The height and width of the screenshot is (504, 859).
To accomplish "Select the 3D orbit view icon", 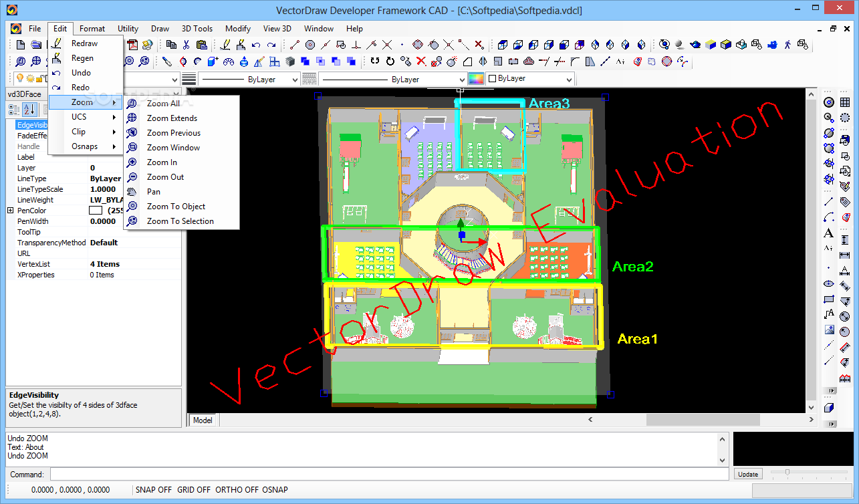I will [x=664, y=45].
